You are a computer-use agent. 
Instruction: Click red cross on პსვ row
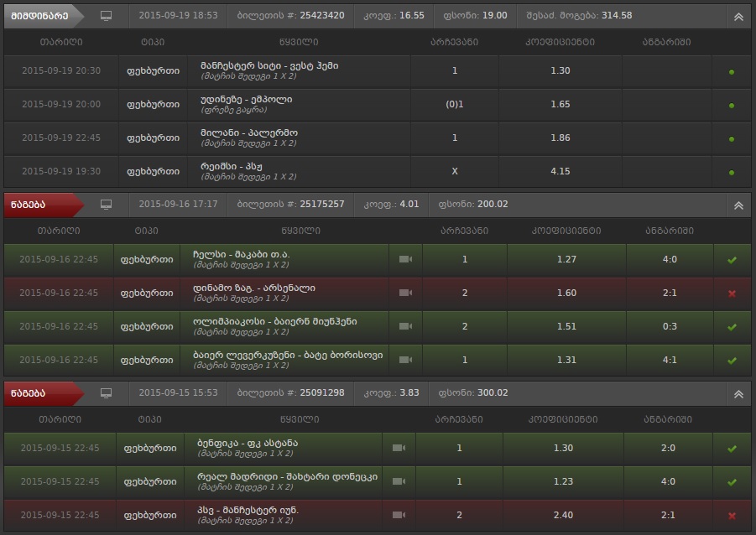point(732,516)
